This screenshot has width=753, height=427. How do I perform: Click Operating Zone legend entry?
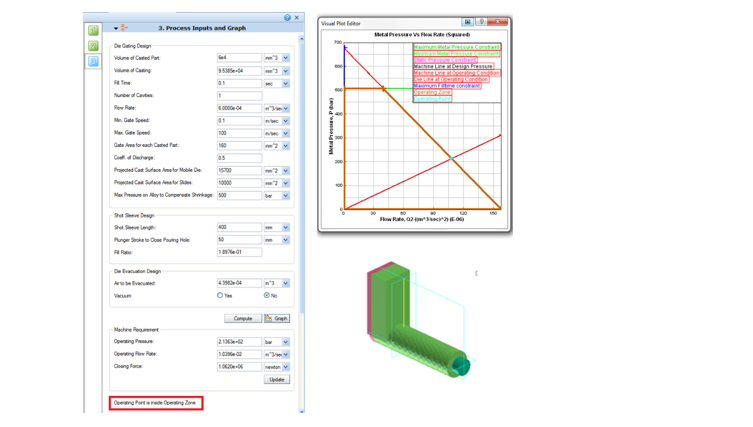click(432, 92)
